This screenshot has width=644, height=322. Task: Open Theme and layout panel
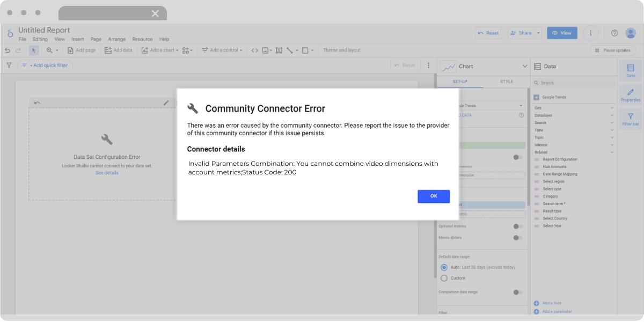coord(342,50)
